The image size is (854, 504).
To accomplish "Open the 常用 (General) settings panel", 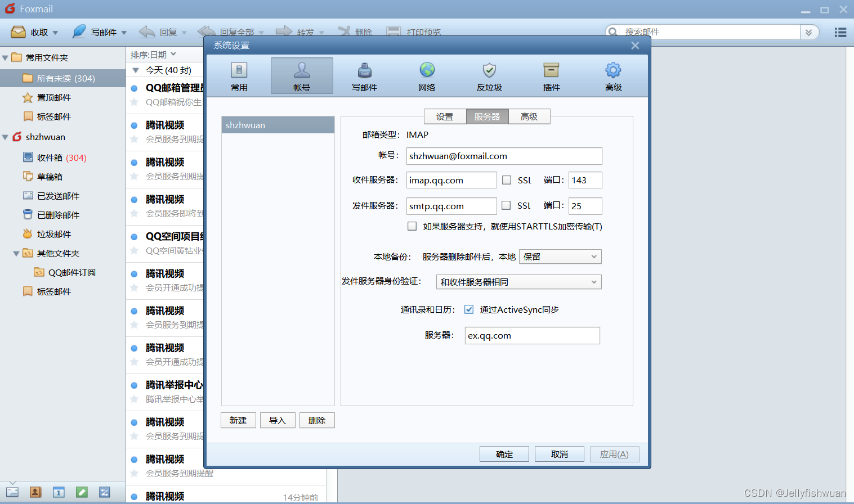I will coord(239,75).
